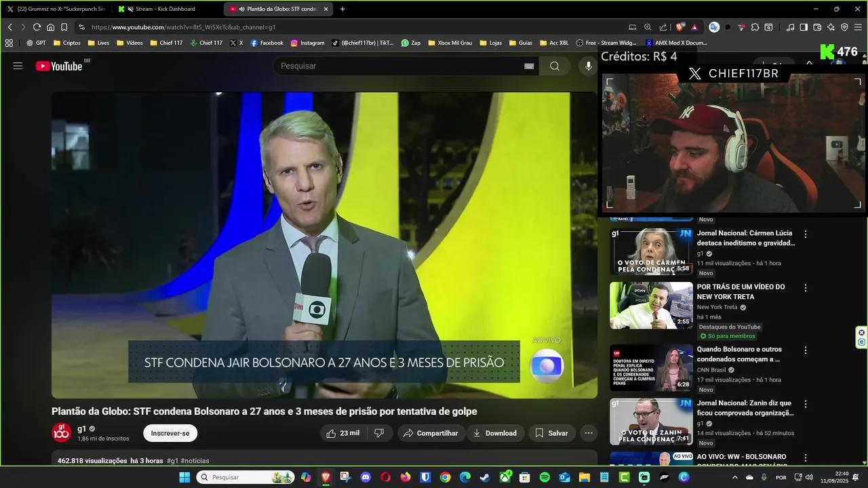Open Steam from the taskbar

[x=484, y=477]
